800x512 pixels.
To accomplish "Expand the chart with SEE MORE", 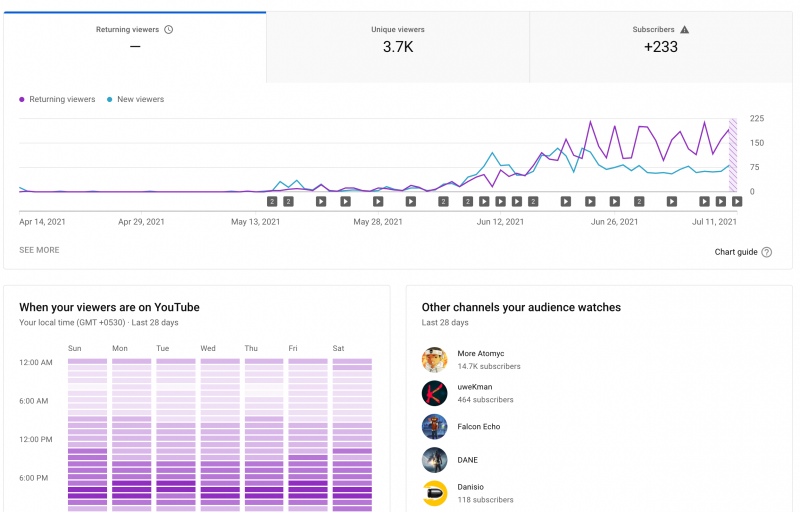I will 39,250.
